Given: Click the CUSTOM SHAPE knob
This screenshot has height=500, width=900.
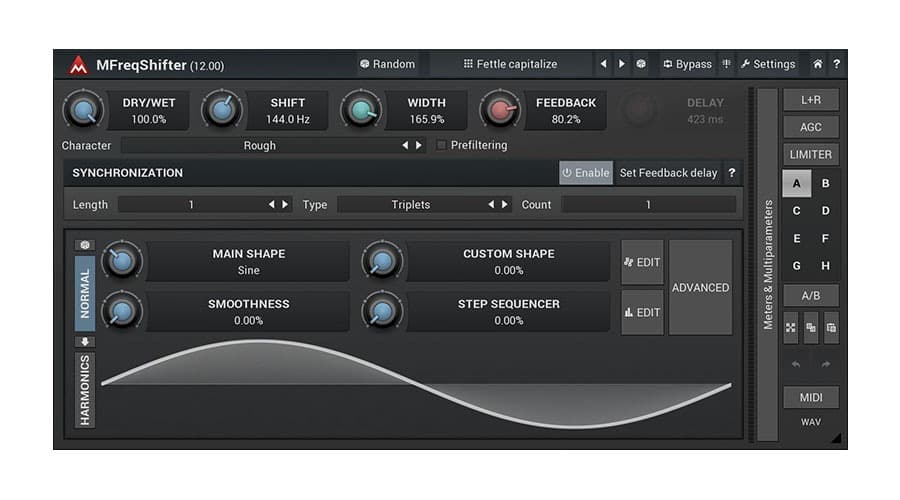Looking at the screenshot, I should coord(382,262).
